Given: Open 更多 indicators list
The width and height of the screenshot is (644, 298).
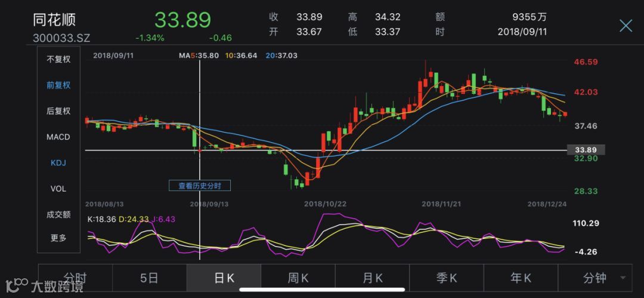Looking at the screenshot, I should click(58, 238).
